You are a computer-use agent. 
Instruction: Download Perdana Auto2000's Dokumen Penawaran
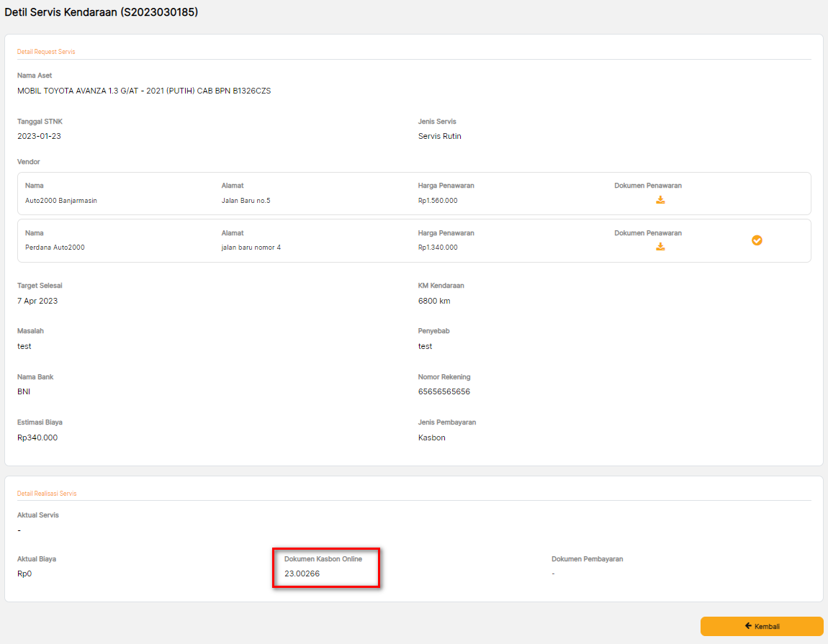tap(660, 247)
